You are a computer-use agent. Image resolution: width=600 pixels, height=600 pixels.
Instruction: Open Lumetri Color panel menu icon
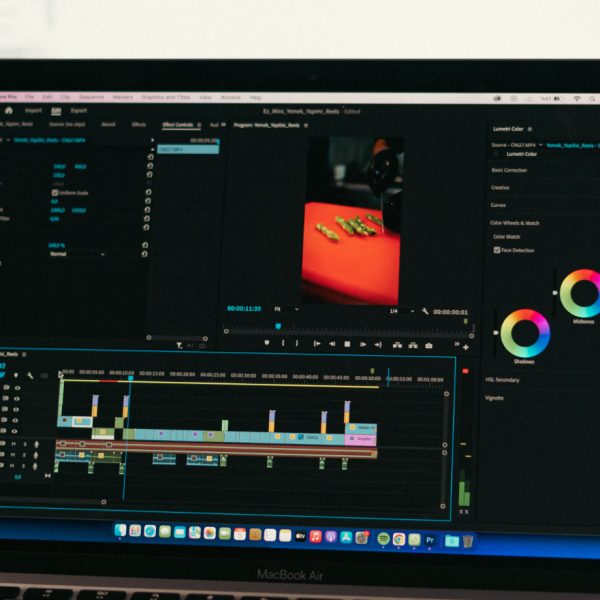click(530, 129)
